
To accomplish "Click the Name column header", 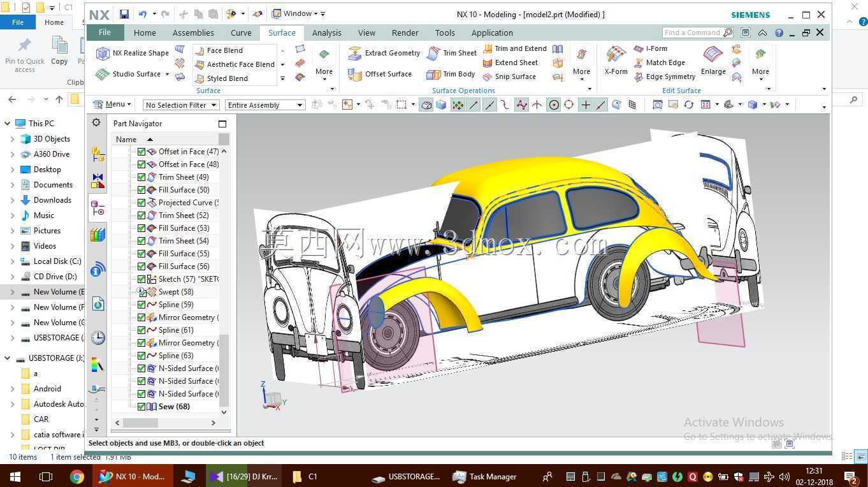I will 165,140.
